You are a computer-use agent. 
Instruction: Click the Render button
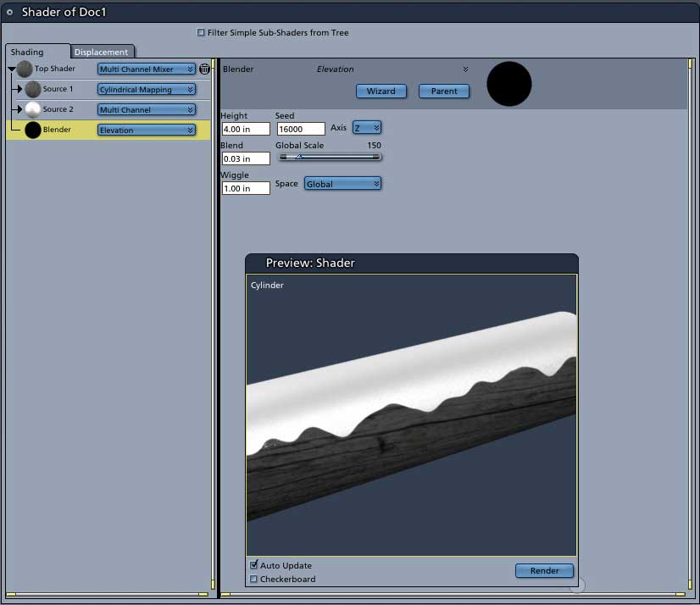tap(544, 570)
